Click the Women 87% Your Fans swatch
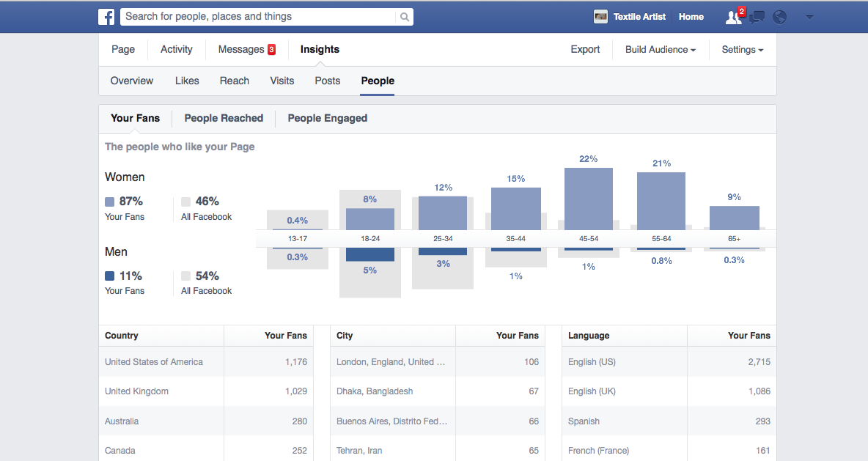Viewport: 868px width, 461px height. tap(110, 202)
